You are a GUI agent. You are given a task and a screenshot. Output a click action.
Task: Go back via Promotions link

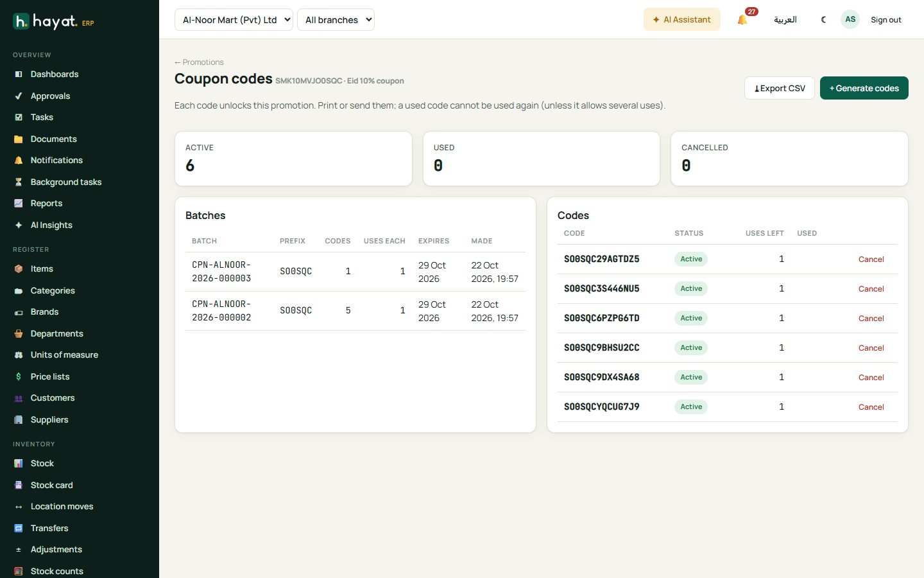coord(199,62)
